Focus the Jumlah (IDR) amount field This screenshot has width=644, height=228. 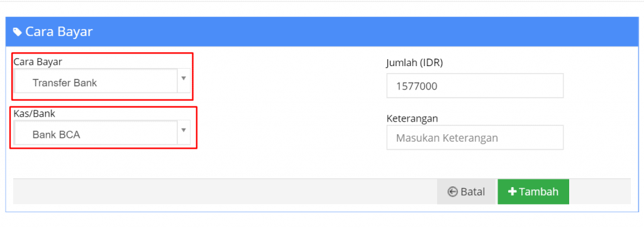point(475,86)
